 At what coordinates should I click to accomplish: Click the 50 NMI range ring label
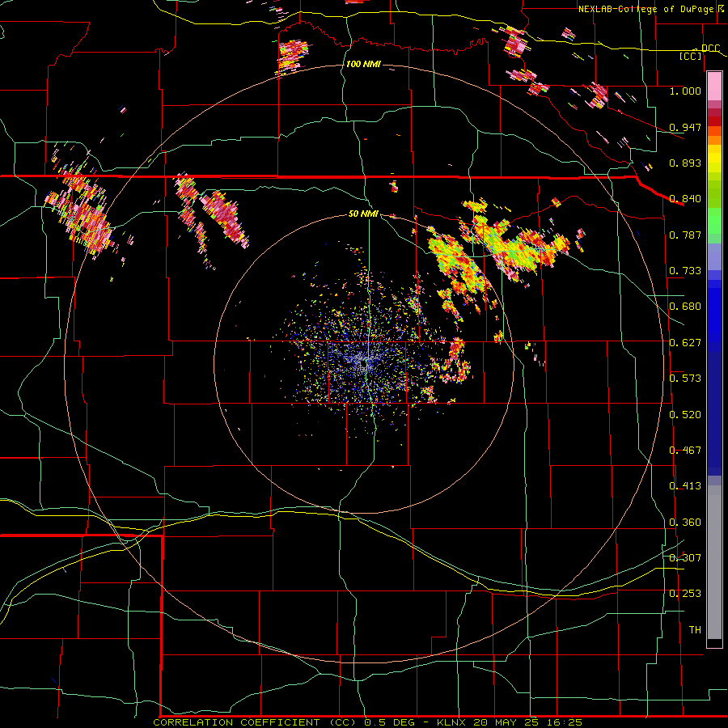[363, 214]
